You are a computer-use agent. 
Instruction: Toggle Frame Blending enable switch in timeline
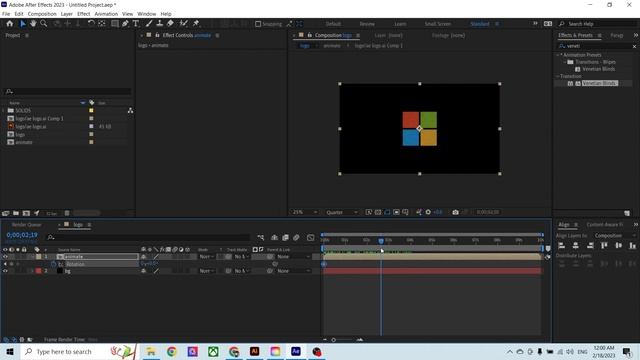click(285, 237)
